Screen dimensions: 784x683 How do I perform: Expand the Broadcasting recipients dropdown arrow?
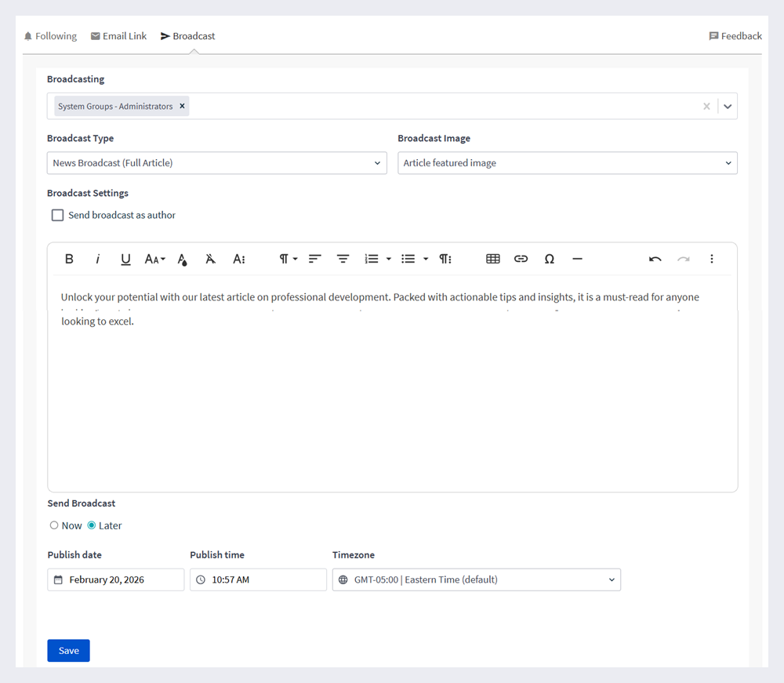(728, 106)
